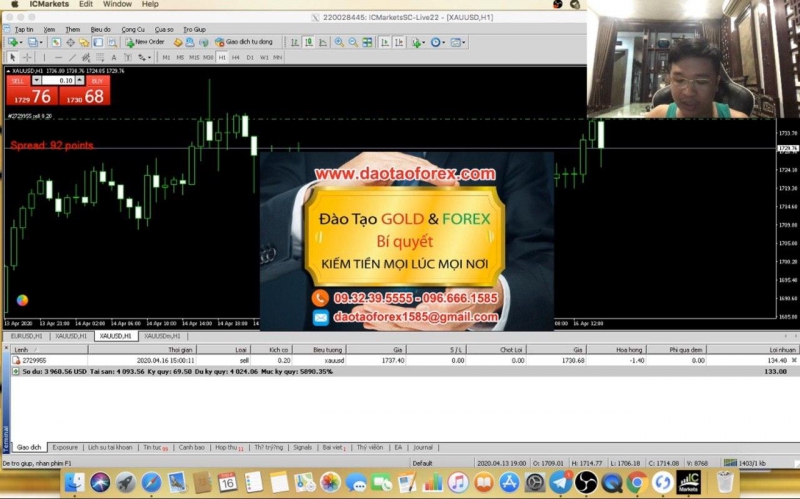Select the cursor arrow tool
The image size is (800, 499).
13,58
